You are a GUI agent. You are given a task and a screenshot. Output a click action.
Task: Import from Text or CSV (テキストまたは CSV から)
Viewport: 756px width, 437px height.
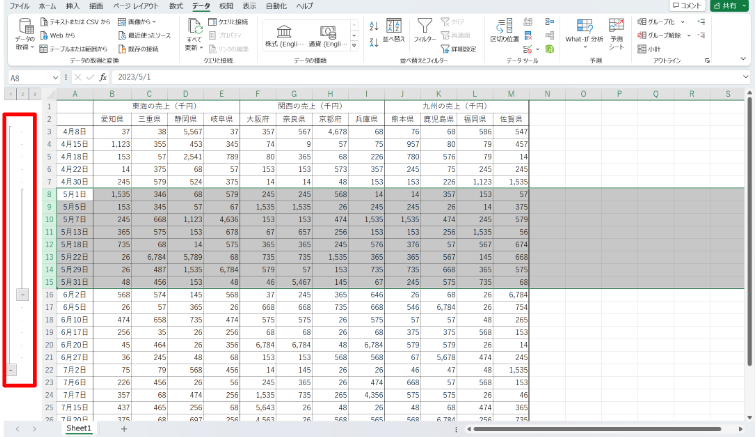click(75, 22)
